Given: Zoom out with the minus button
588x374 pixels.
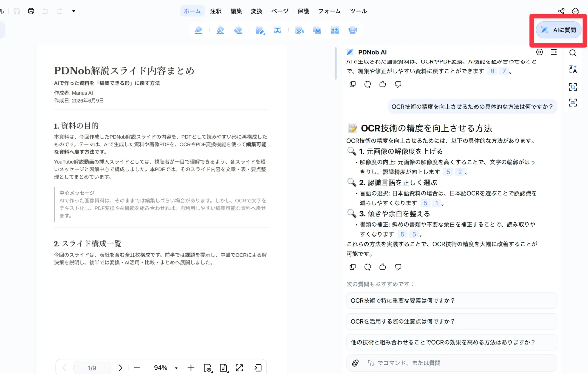Looking at the screenshot, I should pyautogui.click(x=137, y=368).
